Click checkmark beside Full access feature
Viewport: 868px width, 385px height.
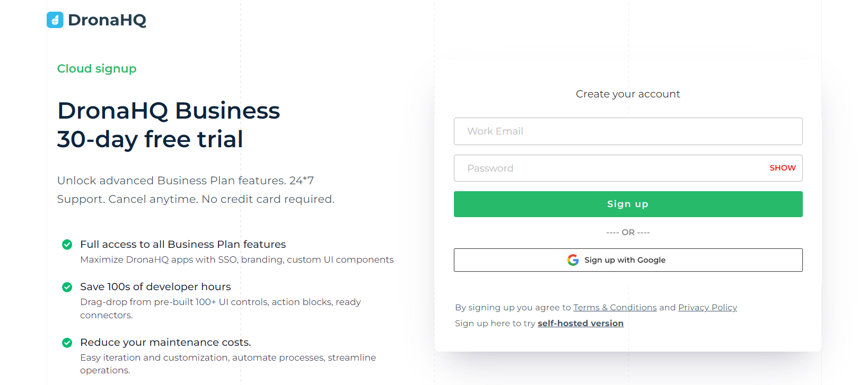[x=67, y=245]
